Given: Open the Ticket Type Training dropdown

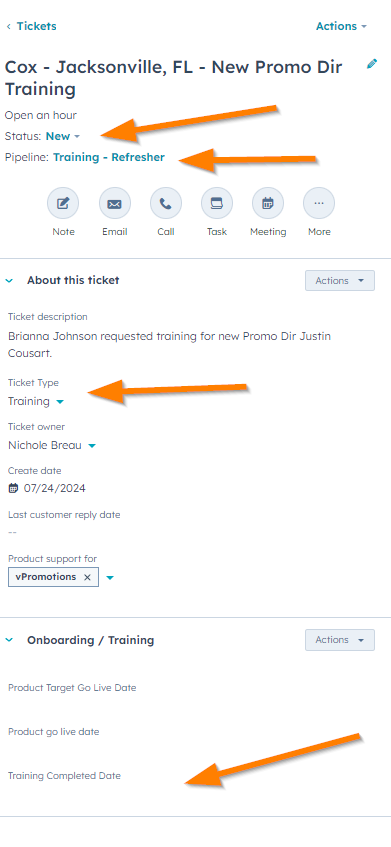Looking at the screenshot, I should 36,401.
